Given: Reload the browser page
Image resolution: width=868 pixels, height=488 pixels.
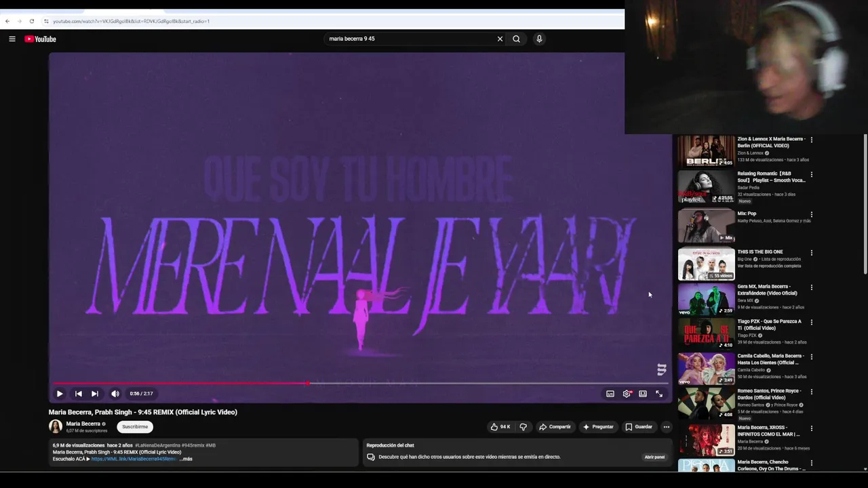Looking at the screenshot, I should coord(31,21).
